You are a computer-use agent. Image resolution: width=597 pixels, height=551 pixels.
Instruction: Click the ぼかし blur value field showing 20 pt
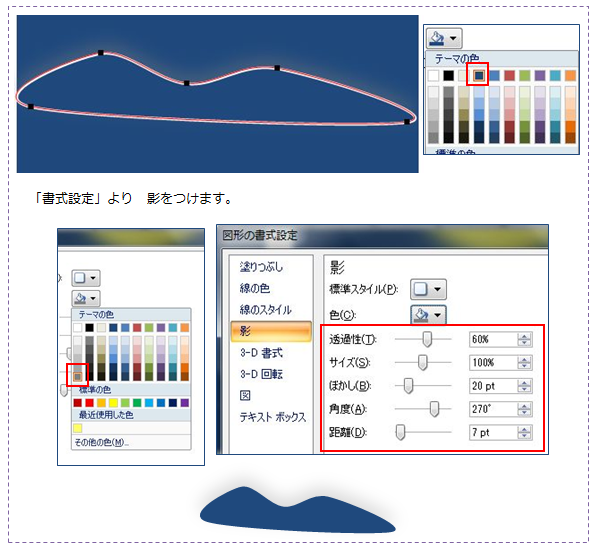[x=493, y=386]
